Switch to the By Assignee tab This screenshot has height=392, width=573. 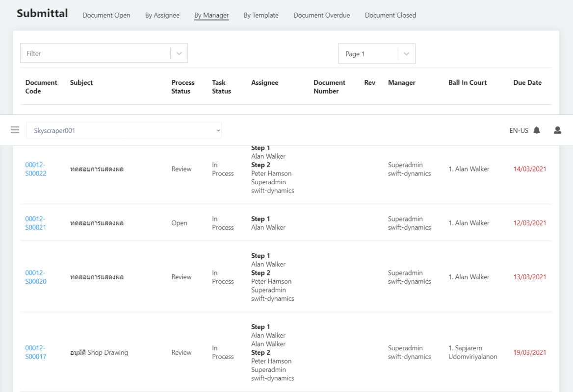coord(162,15)
